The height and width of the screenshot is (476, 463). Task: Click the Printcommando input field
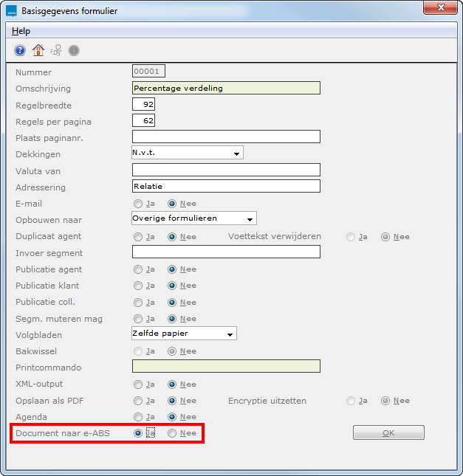[x=226, y=366]
